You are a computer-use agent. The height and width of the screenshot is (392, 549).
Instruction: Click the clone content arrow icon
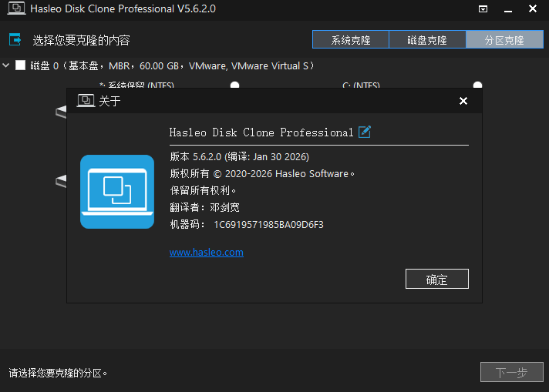15,39
